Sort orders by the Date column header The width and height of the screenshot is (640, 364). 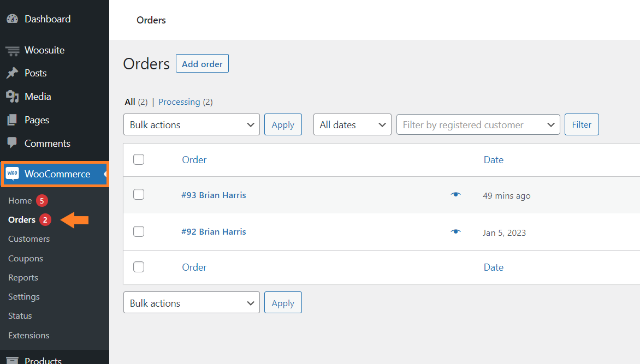point(494,160)
